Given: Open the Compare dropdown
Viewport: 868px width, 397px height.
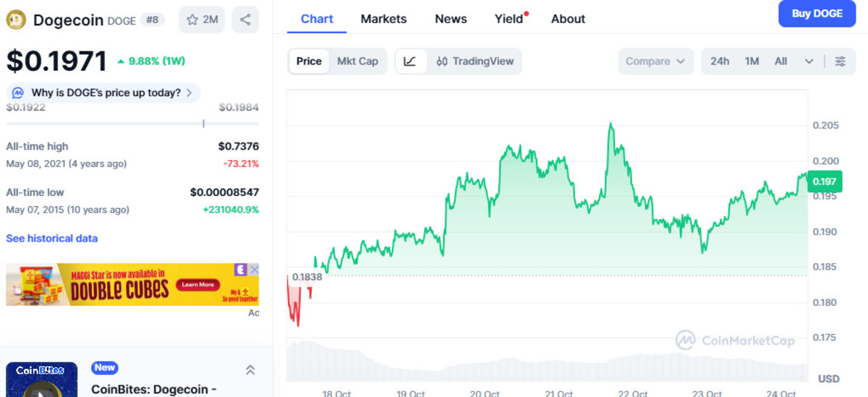Looking at the screenshot, I should coord(655,61).
